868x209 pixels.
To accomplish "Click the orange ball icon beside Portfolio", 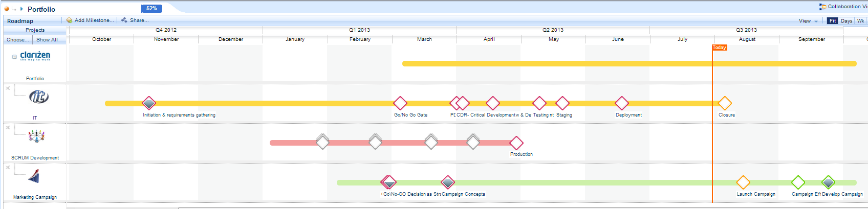I will click(7, 9).
